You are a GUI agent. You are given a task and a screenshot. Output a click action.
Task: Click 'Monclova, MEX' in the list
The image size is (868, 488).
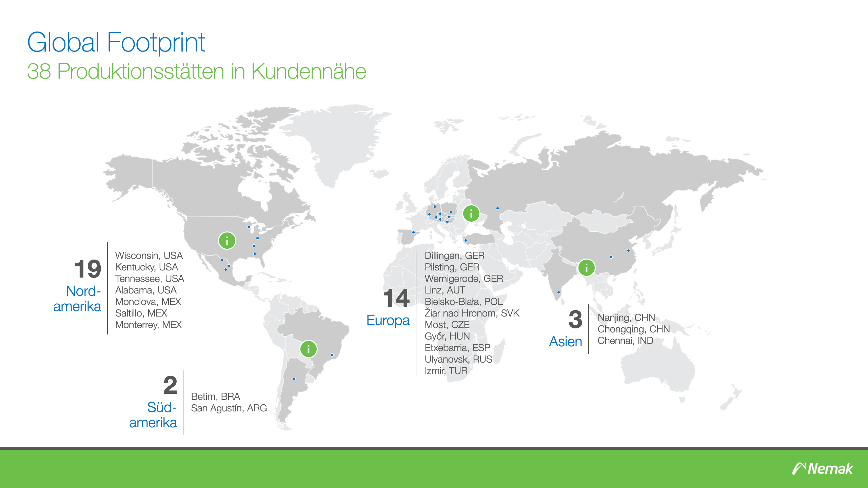pyautogui.click(x=148, y=302)
